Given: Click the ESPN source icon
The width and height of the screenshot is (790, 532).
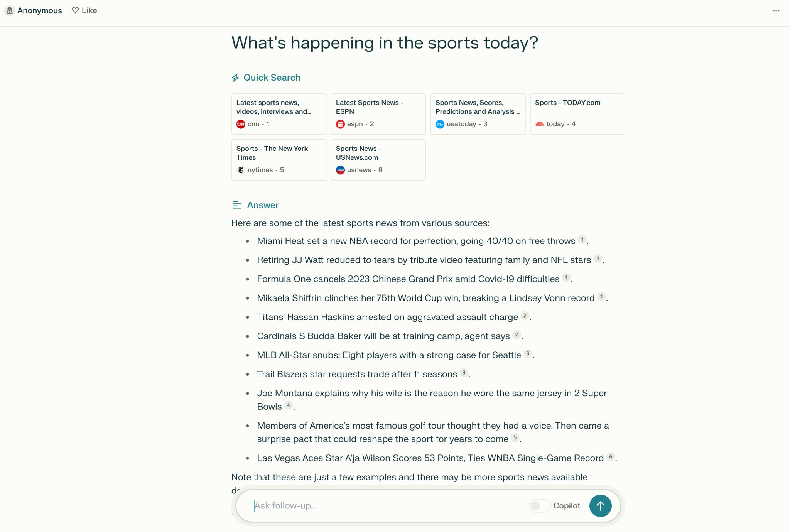Looking at the screenshot, I should [340, 123].
